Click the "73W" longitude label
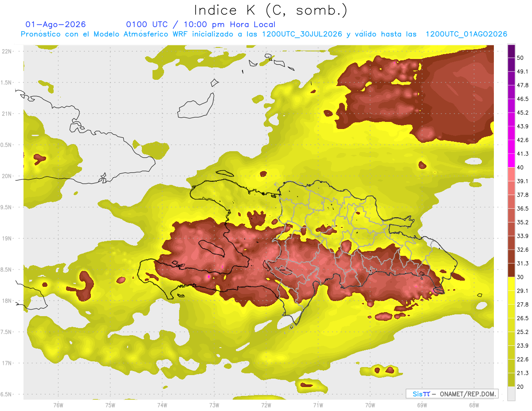This screenshot has height=411, width=532. coord(214,405)
